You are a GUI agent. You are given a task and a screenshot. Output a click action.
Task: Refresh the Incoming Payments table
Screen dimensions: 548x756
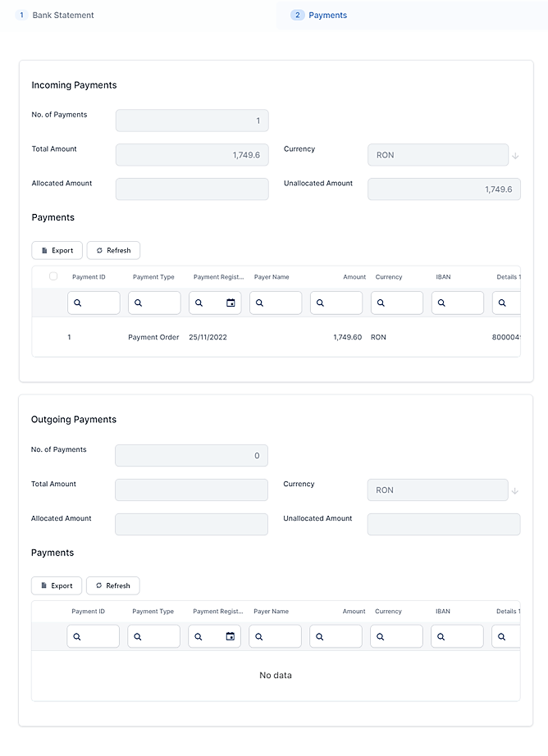coord(113,251)
